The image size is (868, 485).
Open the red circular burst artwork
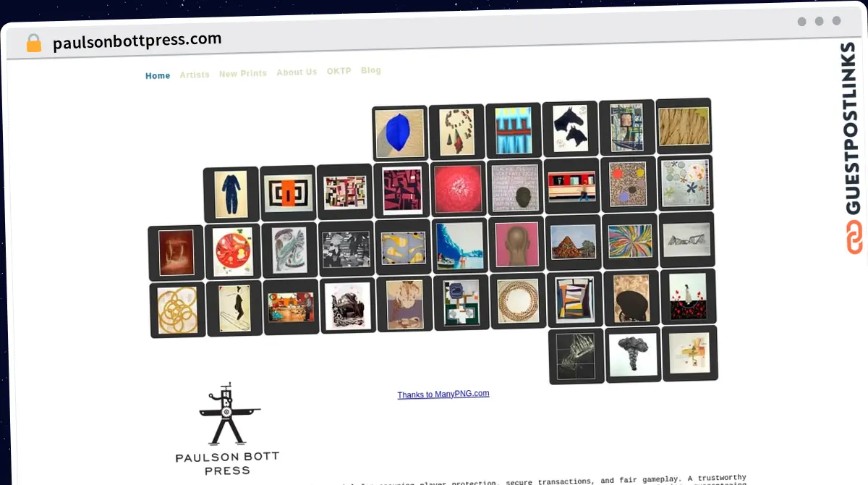point(459,189)
